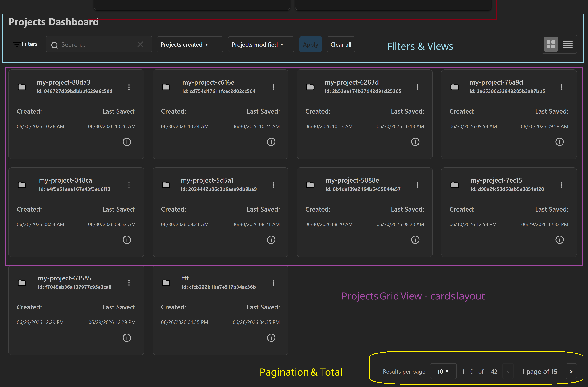The height and width of the screenshot is (387, 588).
Task: Open project my-project-048ca title
Action: 65,180
